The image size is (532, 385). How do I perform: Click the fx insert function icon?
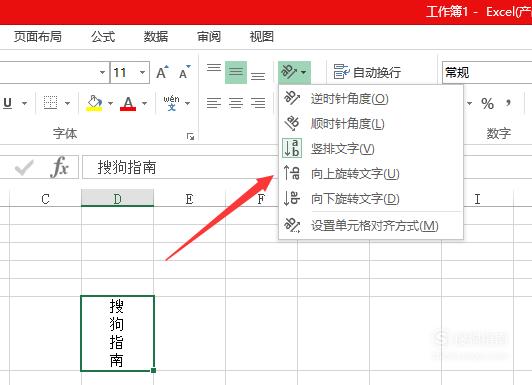60,167
